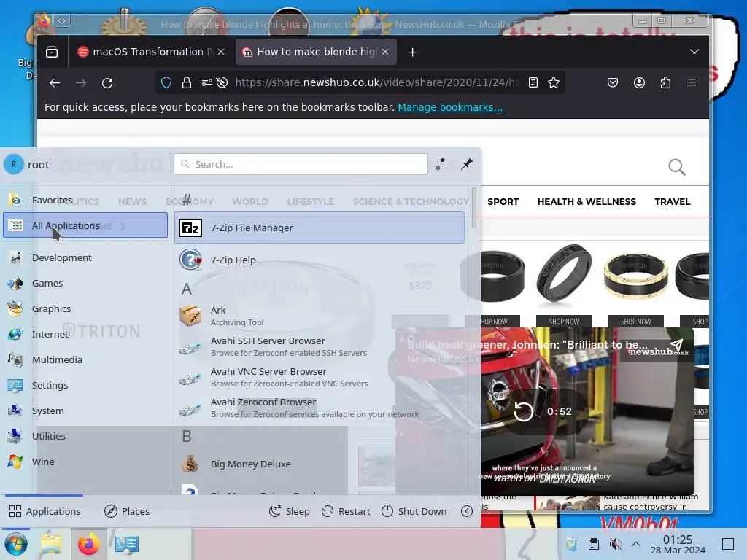The height and width of the screenshot is (560, 747).
Task: Open NewsHub site search magnifier
Action: coord(677,167)
